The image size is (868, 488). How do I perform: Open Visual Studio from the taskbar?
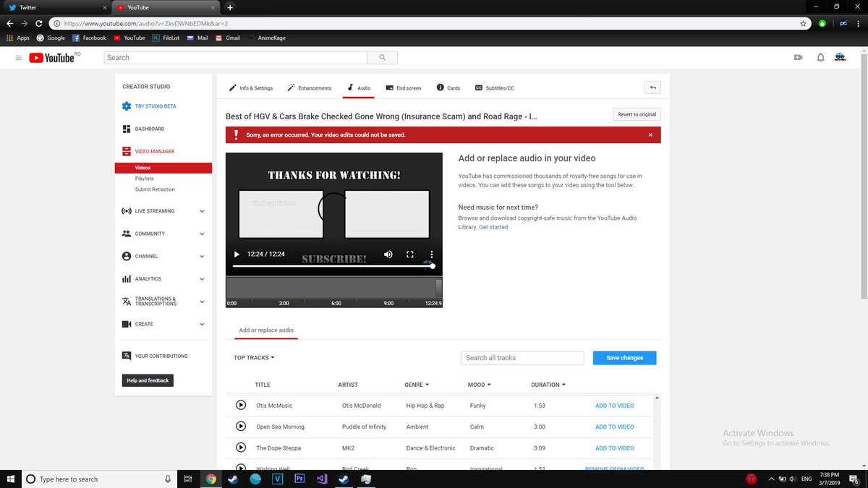pos(322,479)
